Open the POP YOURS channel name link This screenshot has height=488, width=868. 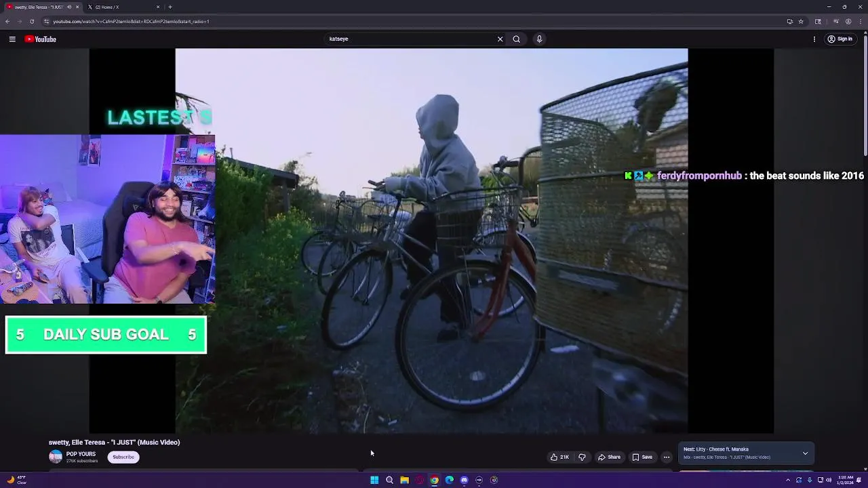pyautogui.click(x=81, y=454)
